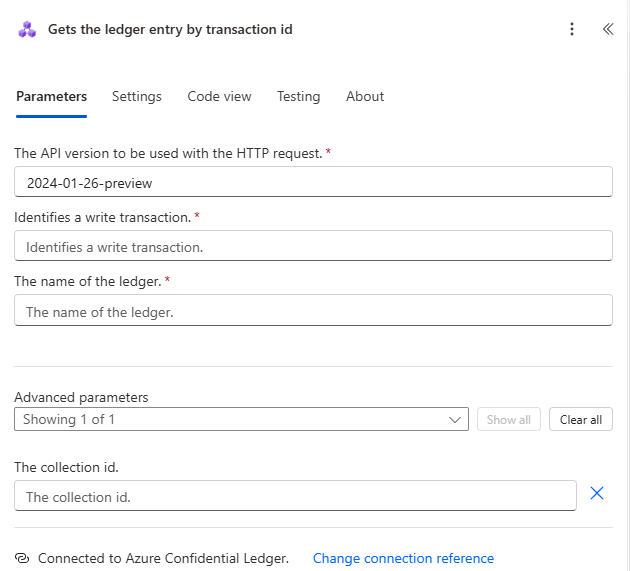Click the 'name of the ledger' input
Screen dimensions: 630x571
pos(313,311)
